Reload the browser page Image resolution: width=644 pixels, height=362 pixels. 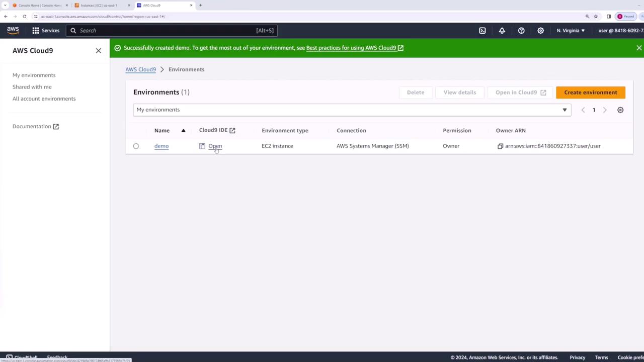[x=24, y=17]
